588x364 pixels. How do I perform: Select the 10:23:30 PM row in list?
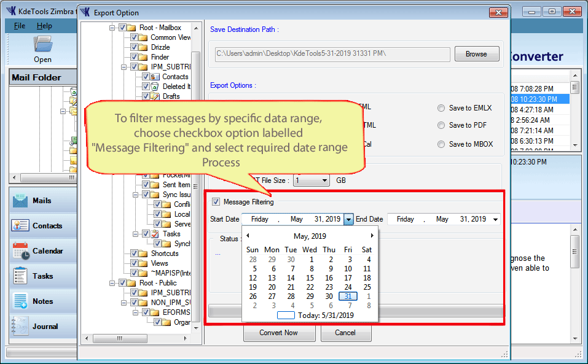point(539,99)
